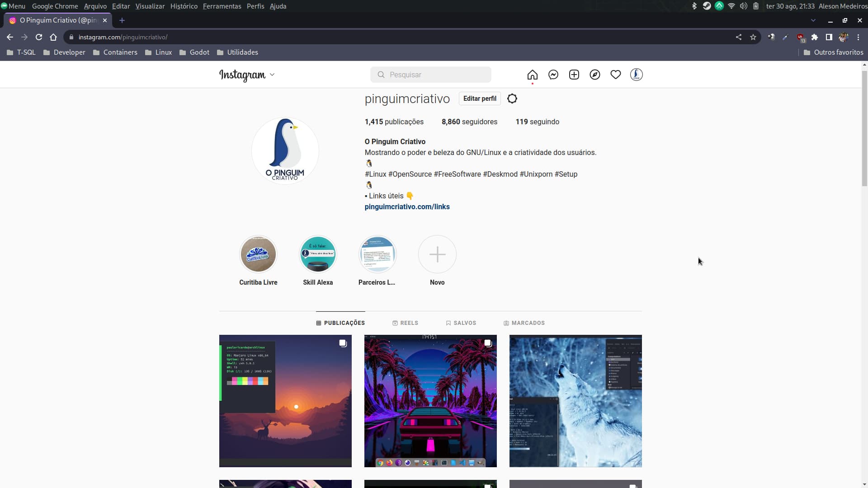Open profile avatar menu in navbar
This screenshot has width=868, height=488.
[637, 75]
